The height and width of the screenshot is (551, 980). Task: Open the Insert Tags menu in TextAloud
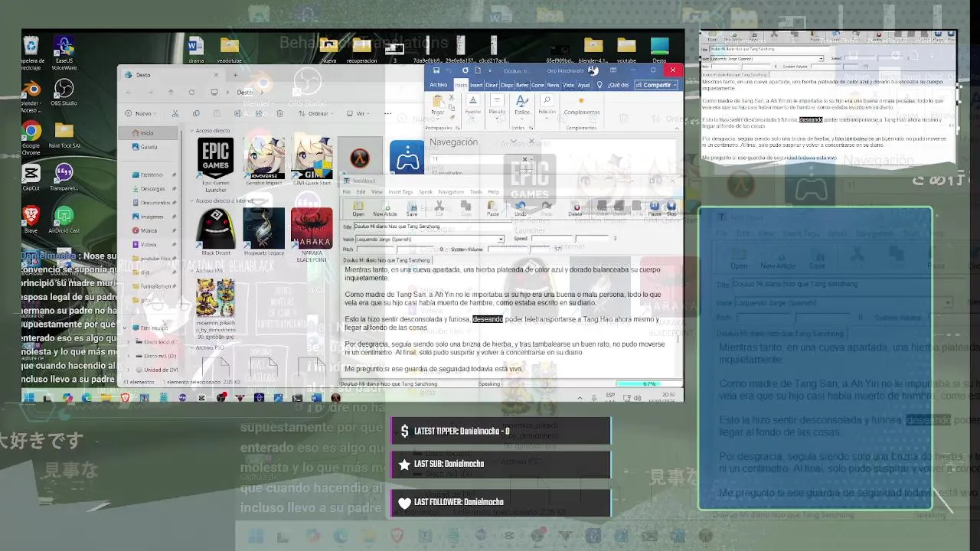point(400,191)
